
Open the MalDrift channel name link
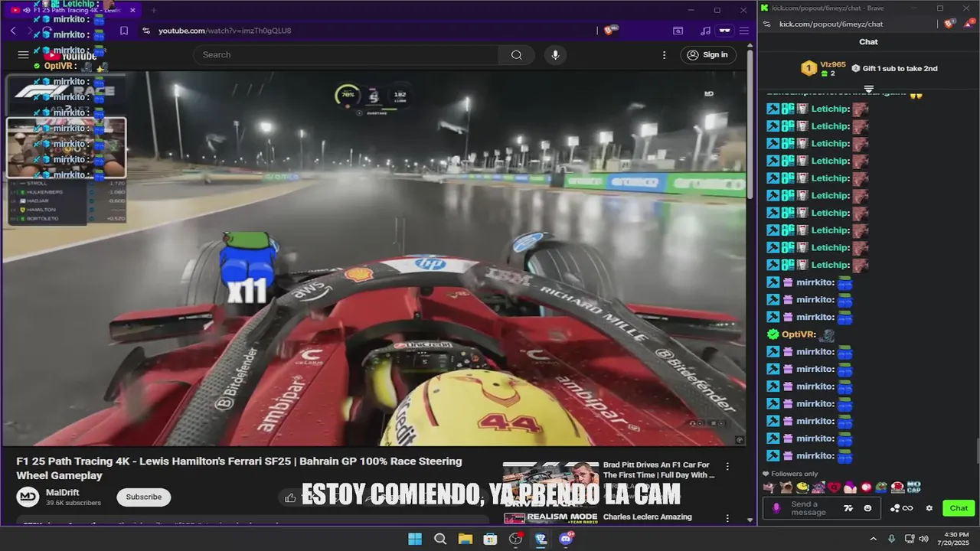click(62, 492)
